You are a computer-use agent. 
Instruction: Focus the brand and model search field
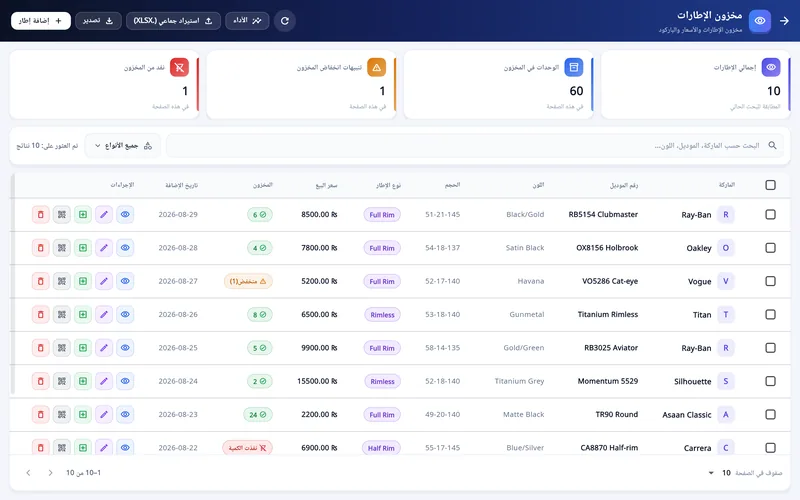(474, 146)
